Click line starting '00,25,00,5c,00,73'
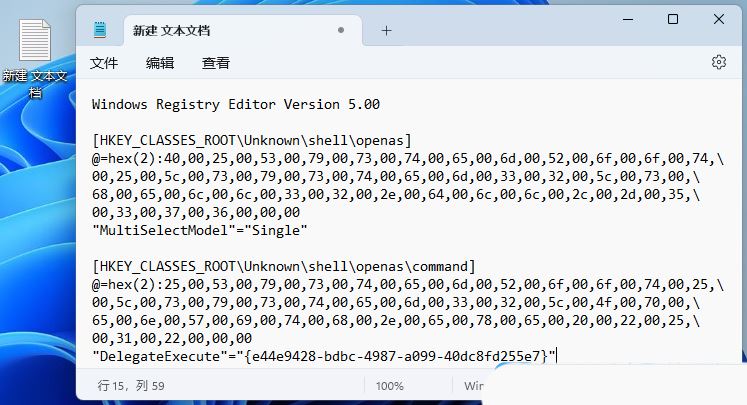Viewport: 747px width, 405px height. click(x=396, y=176)
